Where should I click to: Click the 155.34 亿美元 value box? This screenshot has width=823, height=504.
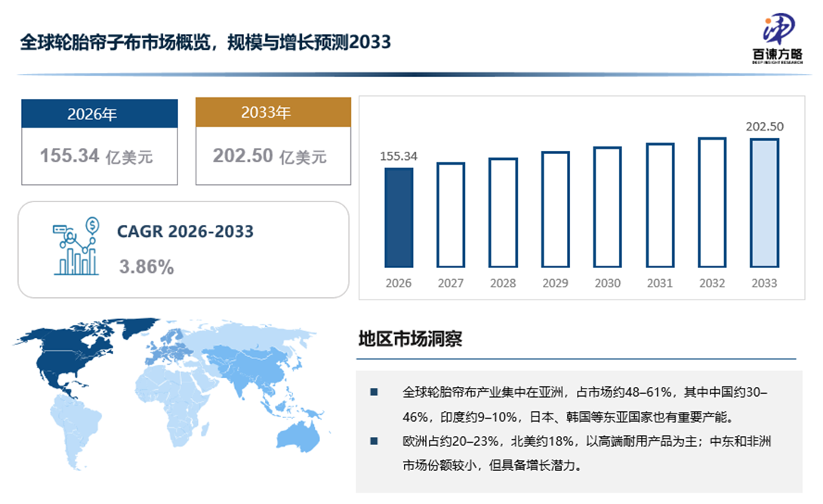[100, 156]
